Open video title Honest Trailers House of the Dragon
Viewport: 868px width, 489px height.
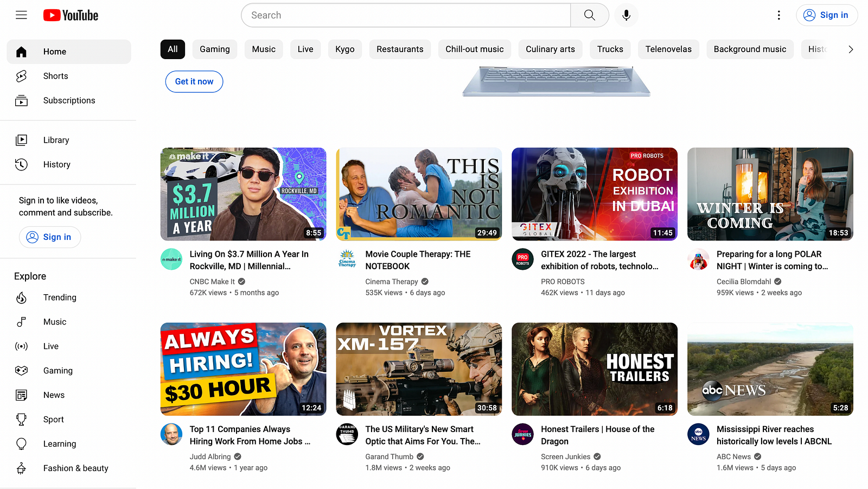coord(598,435)
